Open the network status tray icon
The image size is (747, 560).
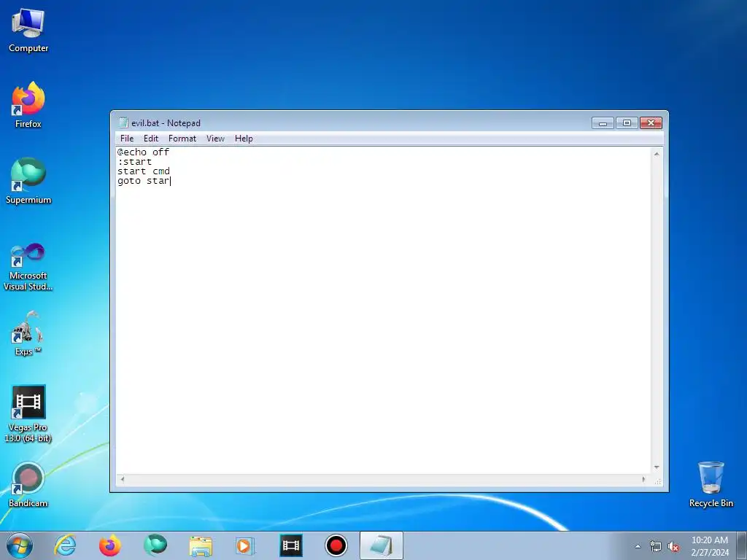point(656,547)
